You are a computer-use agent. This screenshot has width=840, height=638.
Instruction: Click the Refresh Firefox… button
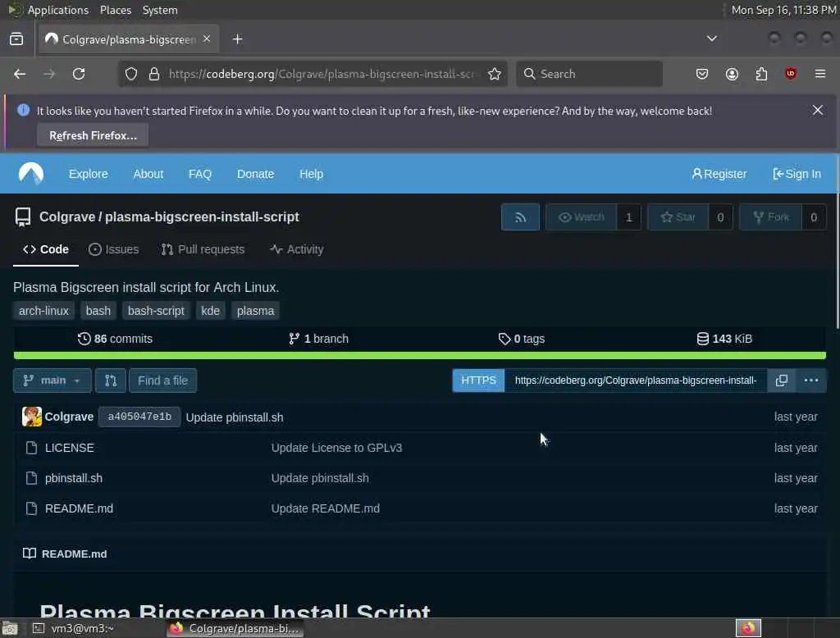(x=93, y=135)
